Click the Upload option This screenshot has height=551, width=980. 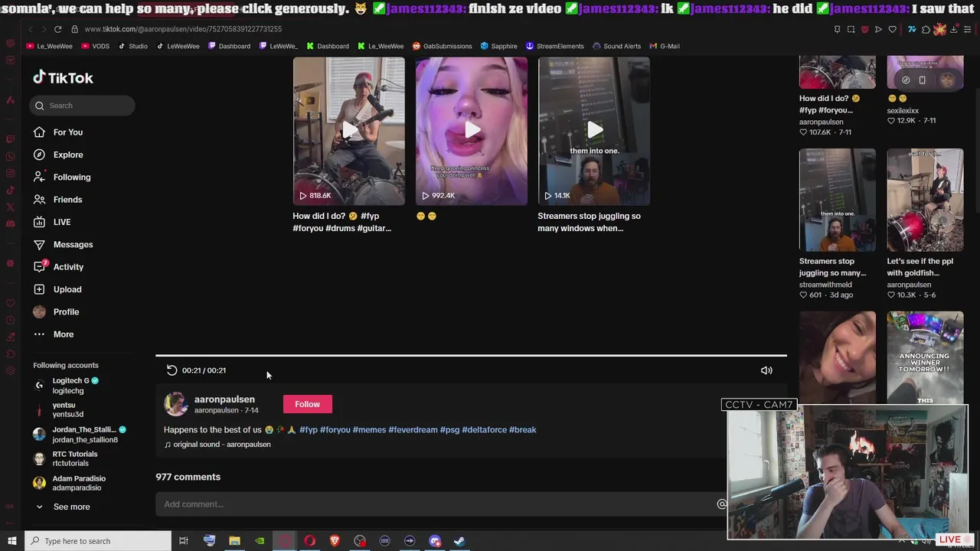tap(57, 289)
